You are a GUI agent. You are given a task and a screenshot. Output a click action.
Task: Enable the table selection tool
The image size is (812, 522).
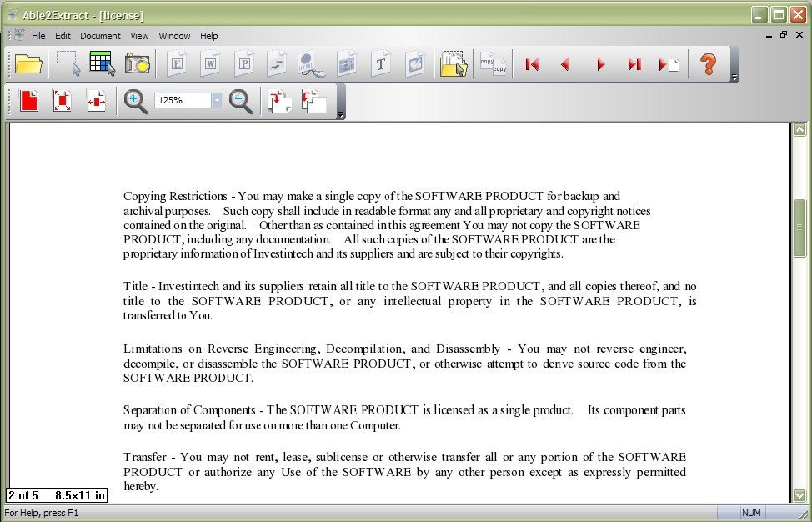(100, 63)
